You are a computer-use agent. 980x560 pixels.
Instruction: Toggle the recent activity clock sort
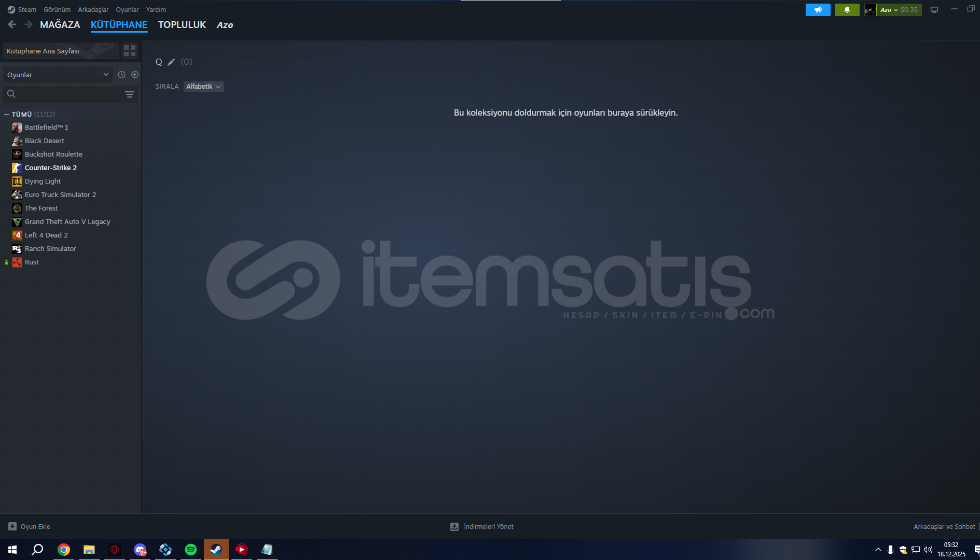(x=121, y=75)
